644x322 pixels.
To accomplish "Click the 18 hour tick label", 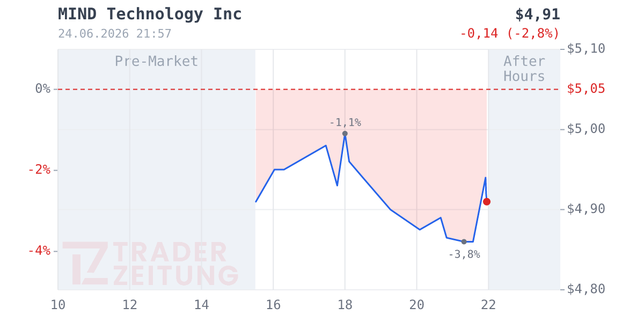I will 345,305.
